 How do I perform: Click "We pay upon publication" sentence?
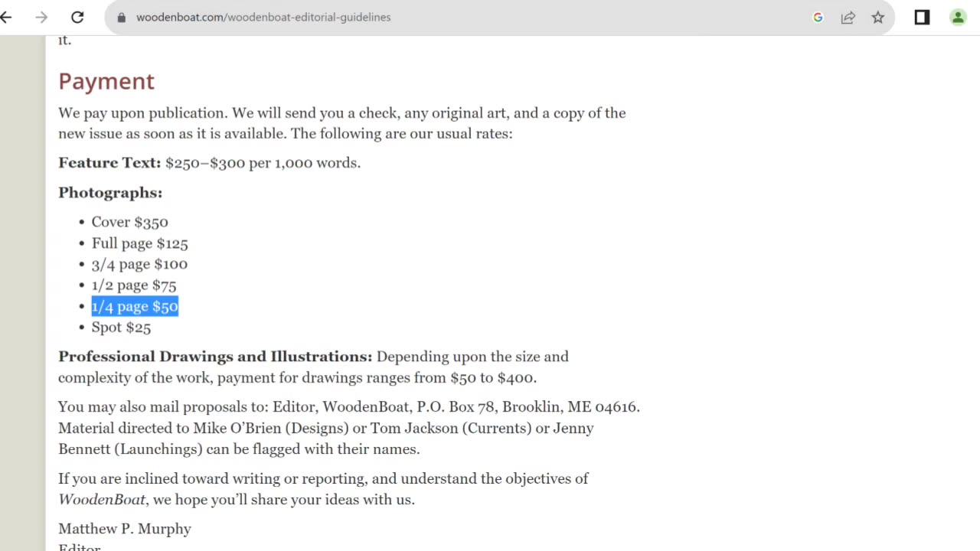[x=143, y=113]
